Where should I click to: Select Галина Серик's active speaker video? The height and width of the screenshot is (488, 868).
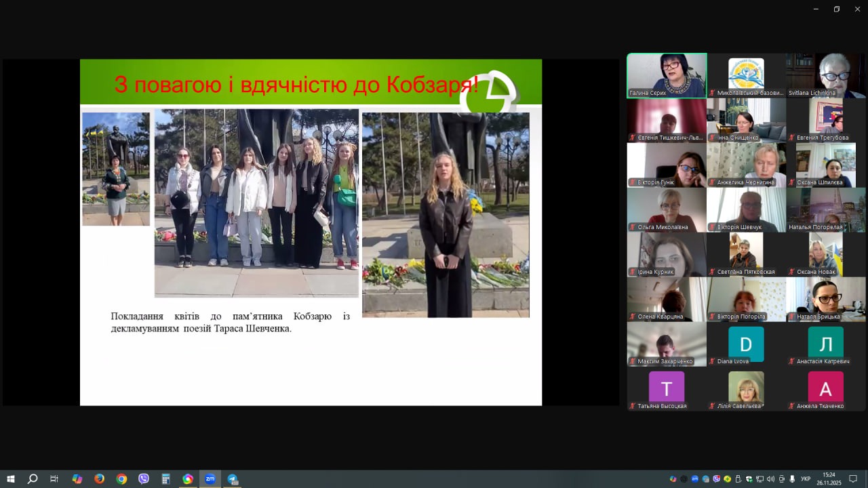[x=667, y=75]
